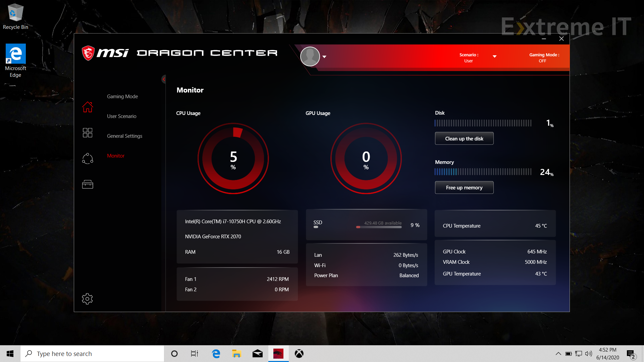
Task: Click 429.48 GB available text
Action: click(x=383, y=223)
